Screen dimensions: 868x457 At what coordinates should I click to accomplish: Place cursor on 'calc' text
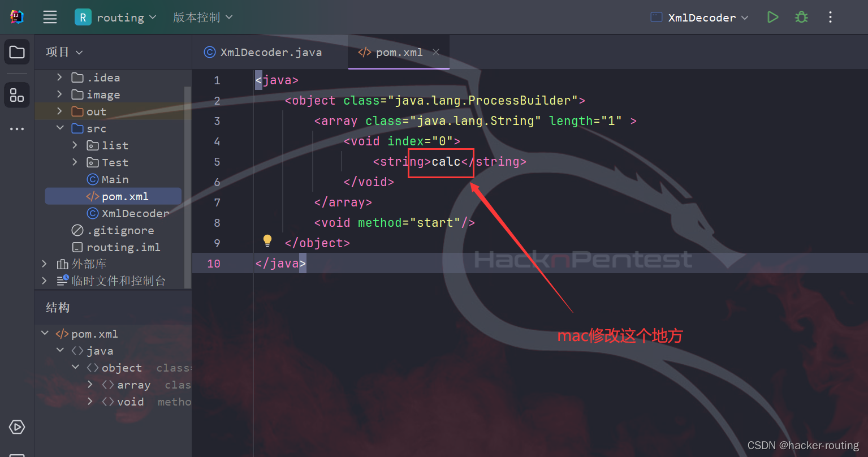(x=446, y=162)
